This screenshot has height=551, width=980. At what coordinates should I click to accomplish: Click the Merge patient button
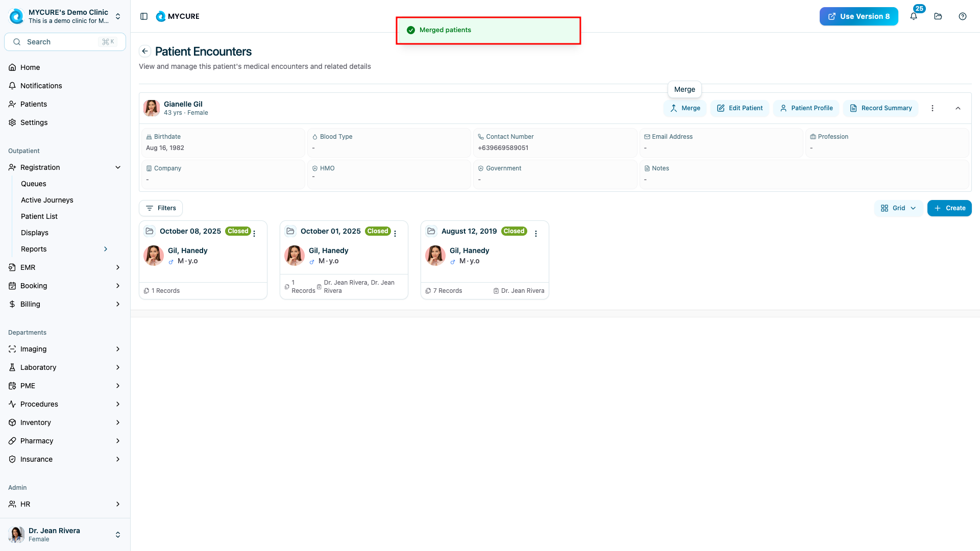point(685,108)
